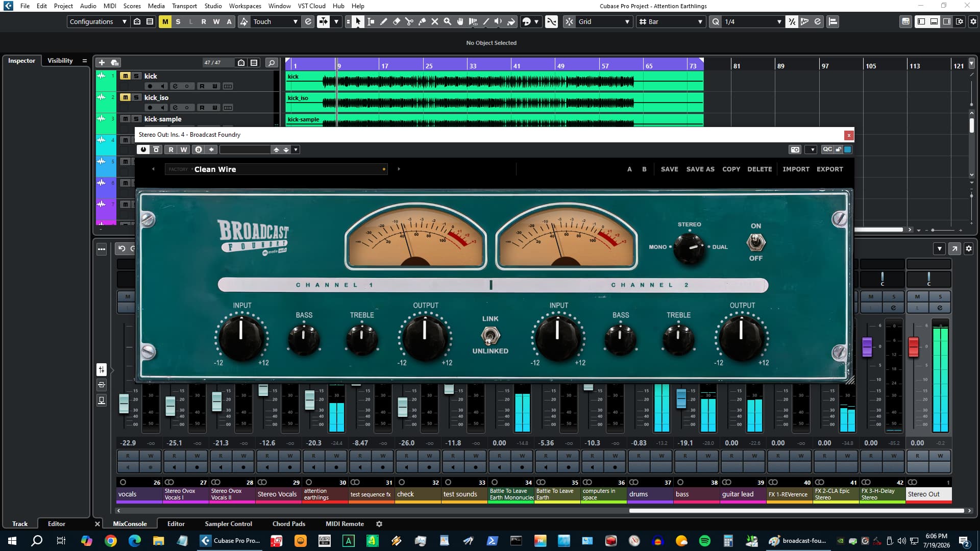Click SAVE AS in plugin header
The height and width of the screenshot is (551, 980).
coord(700,169)
